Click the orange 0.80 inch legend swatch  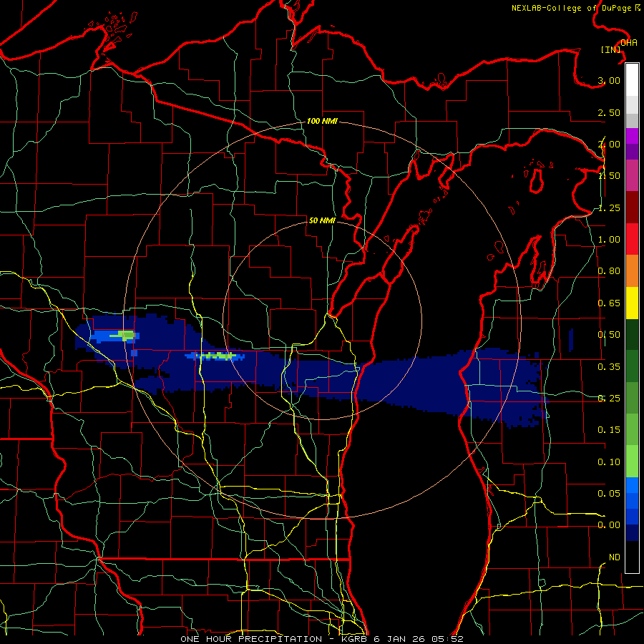point(632,271)
